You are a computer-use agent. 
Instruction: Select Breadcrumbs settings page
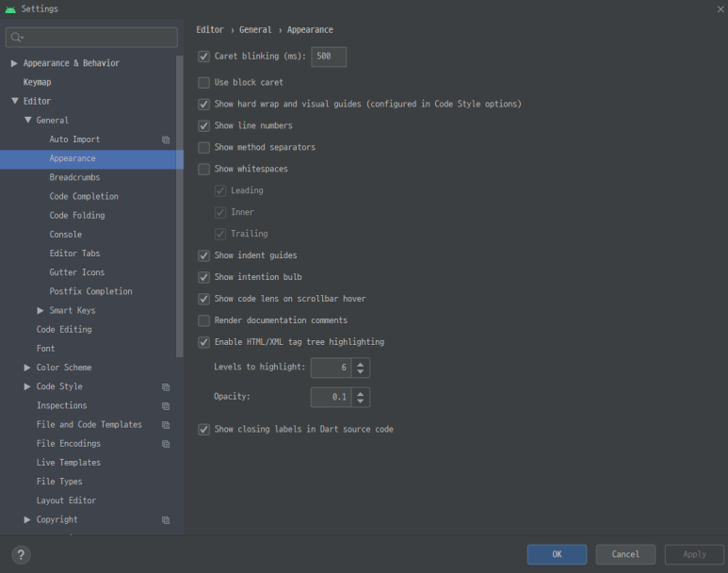(x=74, y=177)
